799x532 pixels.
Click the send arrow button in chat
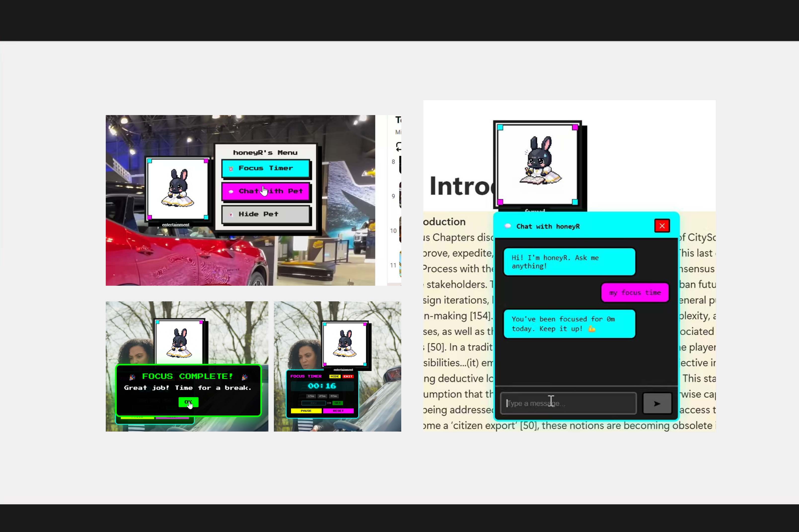657,404
